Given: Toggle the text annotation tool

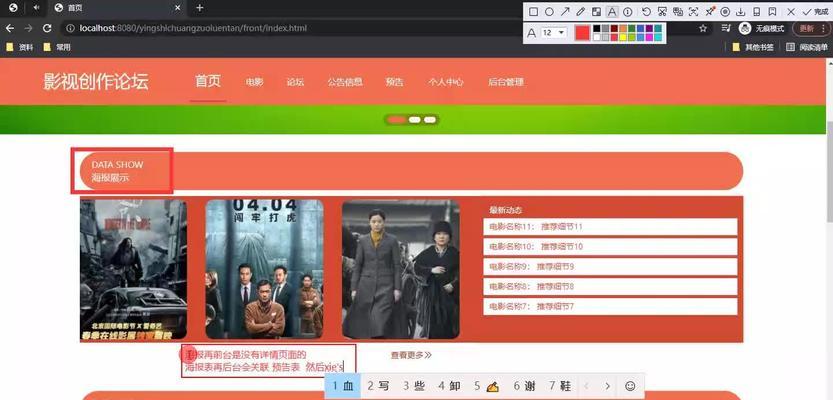Looking at the screenshot, I should (x=612, y=12).
